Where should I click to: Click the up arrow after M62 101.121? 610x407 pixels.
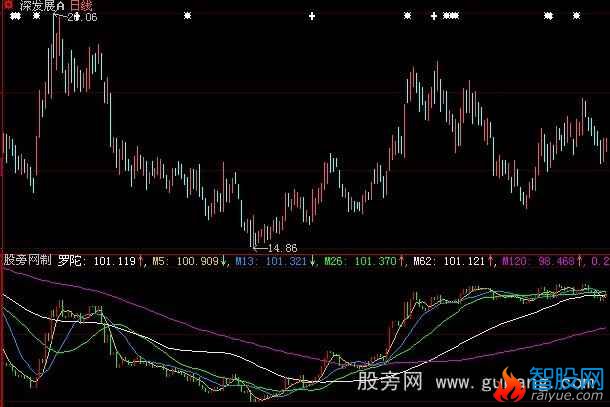click(491, 260)
